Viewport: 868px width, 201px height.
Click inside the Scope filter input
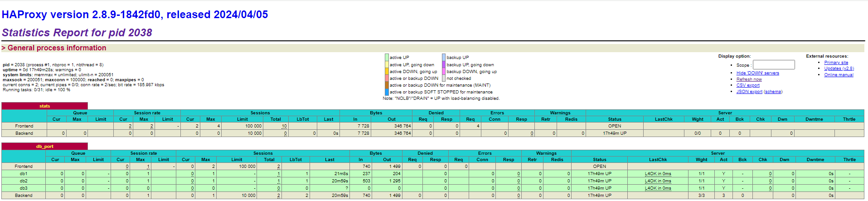(x=774, y=65)
